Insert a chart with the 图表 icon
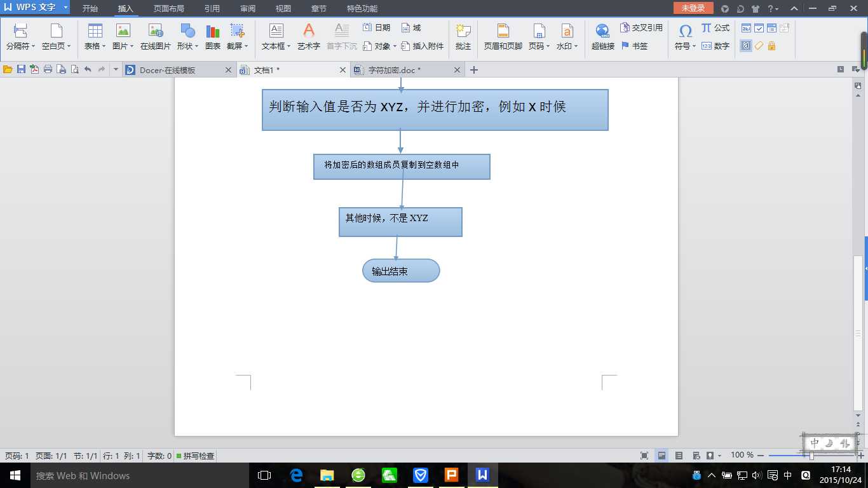 [212, 35]
